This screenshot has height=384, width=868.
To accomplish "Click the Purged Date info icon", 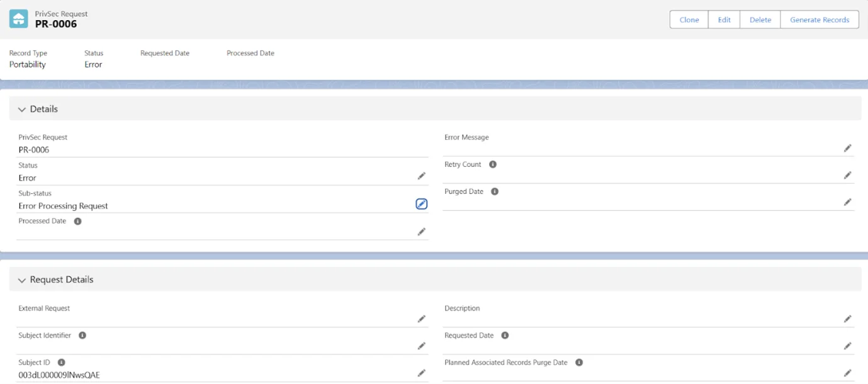I will 495,191.
